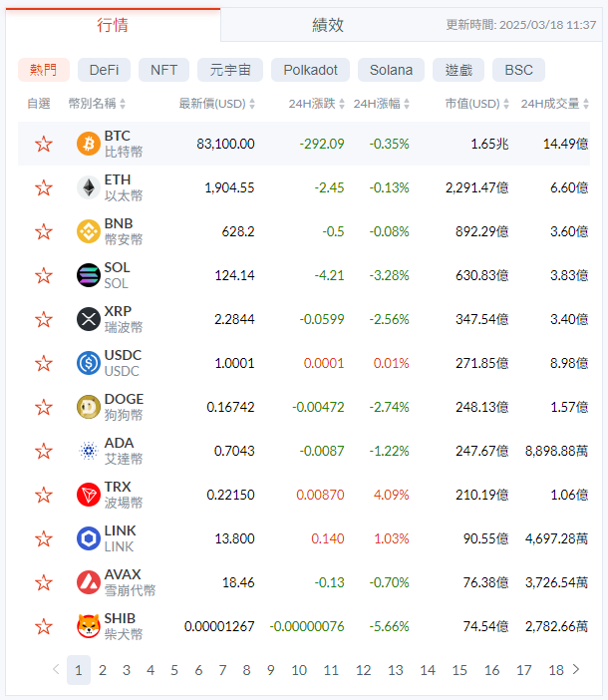This screenshot has height=700, width=608.
Task: Toggle favorite star for AVAX
Action: (x=43, y=582)
